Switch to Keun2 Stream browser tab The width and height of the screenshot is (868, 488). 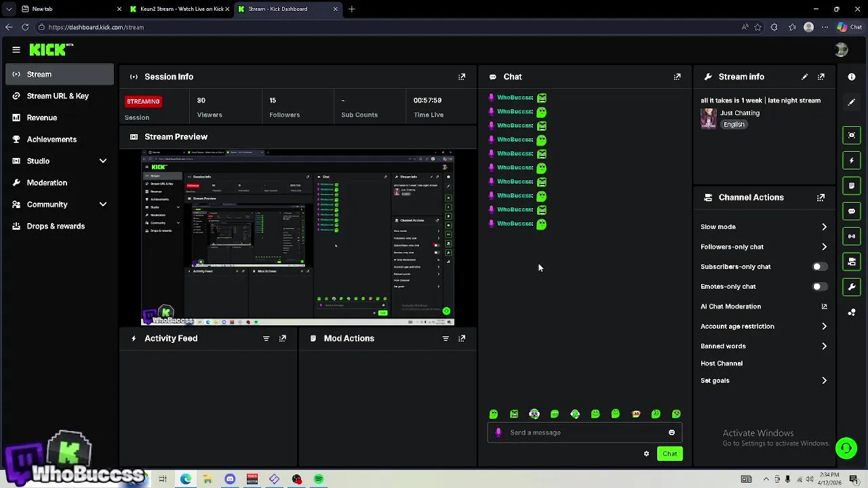click(179, 9)
